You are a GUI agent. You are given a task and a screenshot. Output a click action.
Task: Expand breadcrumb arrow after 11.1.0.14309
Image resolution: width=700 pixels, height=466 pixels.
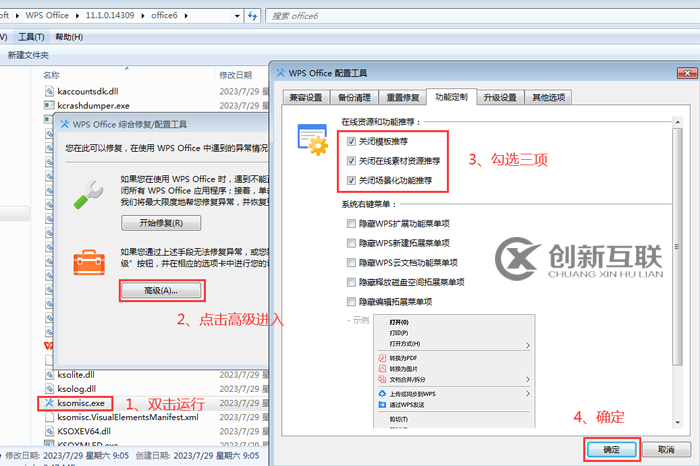[x=143, y=16]
